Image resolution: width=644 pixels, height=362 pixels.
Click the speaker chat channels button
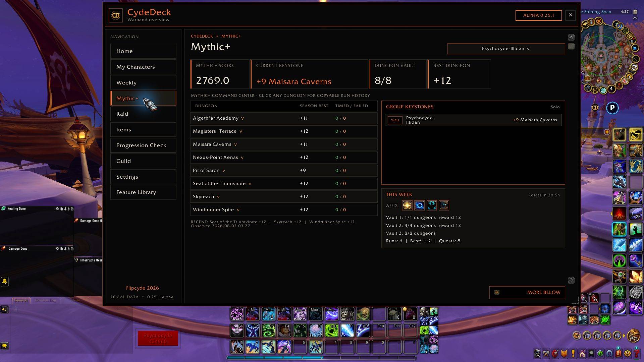tap(5, 309)
